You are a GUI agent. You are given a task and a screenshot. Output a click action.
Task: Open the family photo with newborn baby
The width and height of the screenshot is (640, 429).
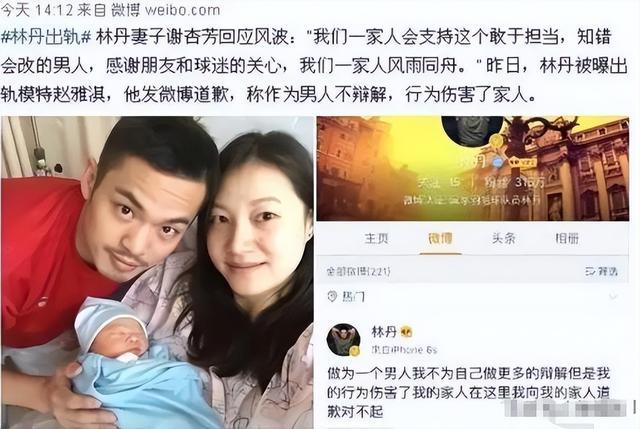(157, 272)
